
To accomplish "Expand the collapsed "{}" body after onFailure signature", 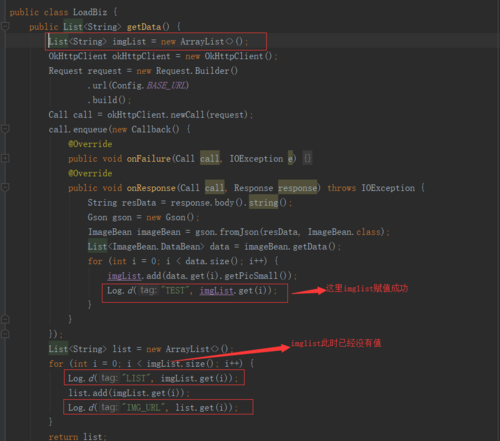I will click(307, 158).
